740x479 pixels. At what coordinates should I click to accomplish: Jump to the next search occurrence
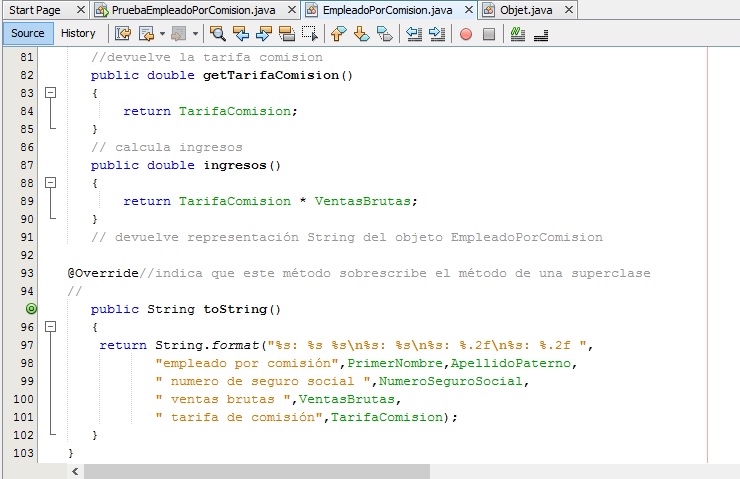pyautogui.click(x=264, y=33)
